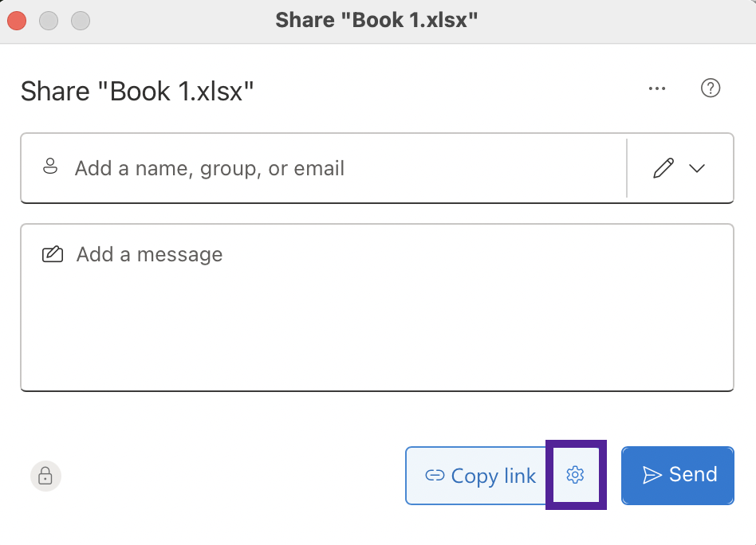Click the chain link icon in Copy link

[435, 476]
